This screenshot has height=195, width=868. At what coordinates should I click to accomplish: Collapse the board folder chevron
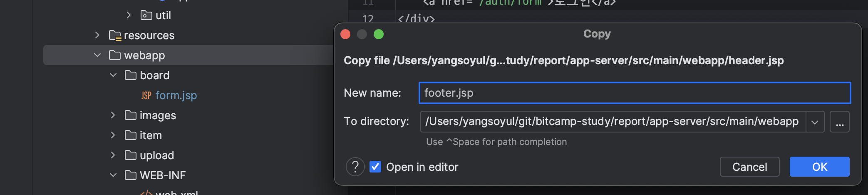click(x=113, y=75)
